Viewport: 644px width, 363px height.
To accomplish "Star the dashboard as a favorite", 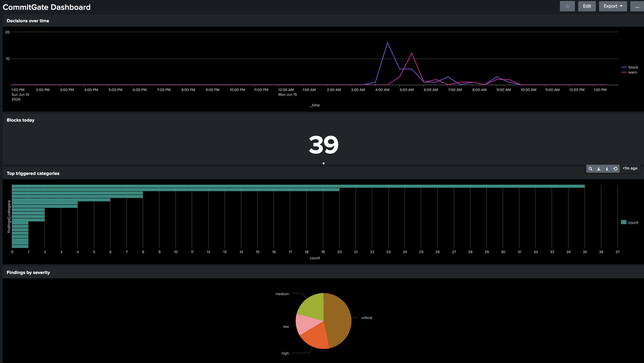I will [x=567, y=6].
